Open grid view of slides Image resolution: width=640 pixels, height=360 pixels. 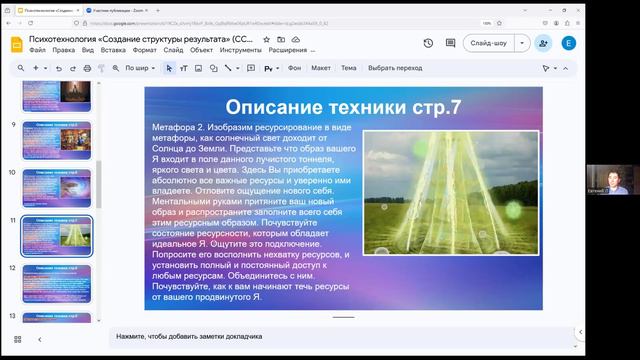[x=18, y=339]
